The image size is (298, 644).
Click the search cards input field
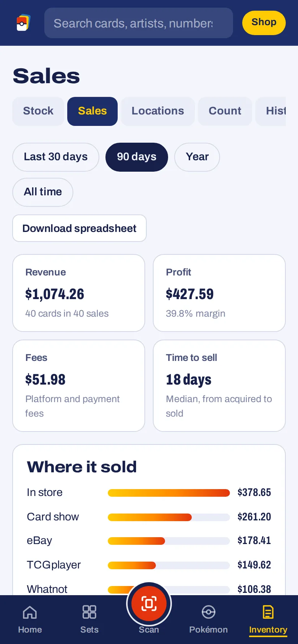(139, 23)
